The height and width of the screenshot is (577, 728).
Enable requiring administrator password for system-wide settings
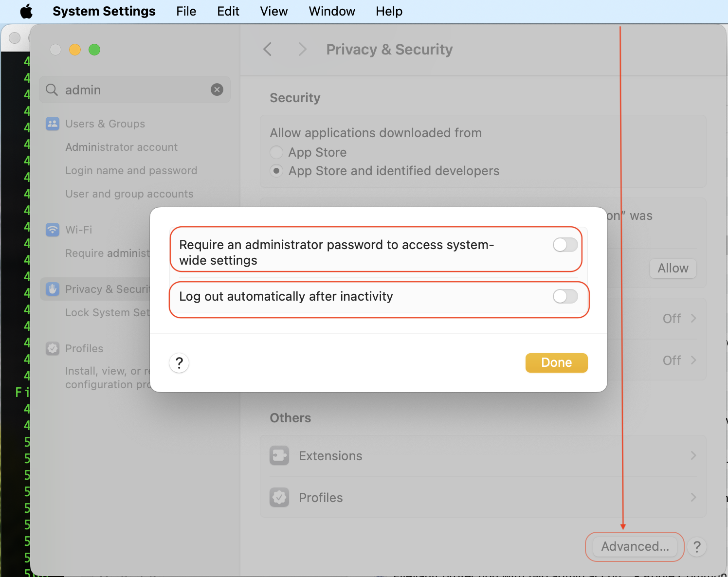(x=564, y=245)
